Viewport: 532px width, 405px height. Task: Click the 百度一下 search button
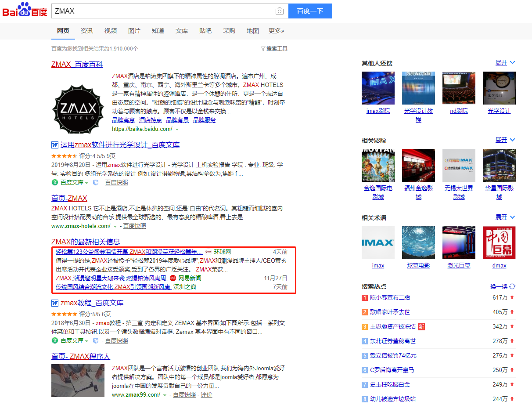(x=310, y=11)
